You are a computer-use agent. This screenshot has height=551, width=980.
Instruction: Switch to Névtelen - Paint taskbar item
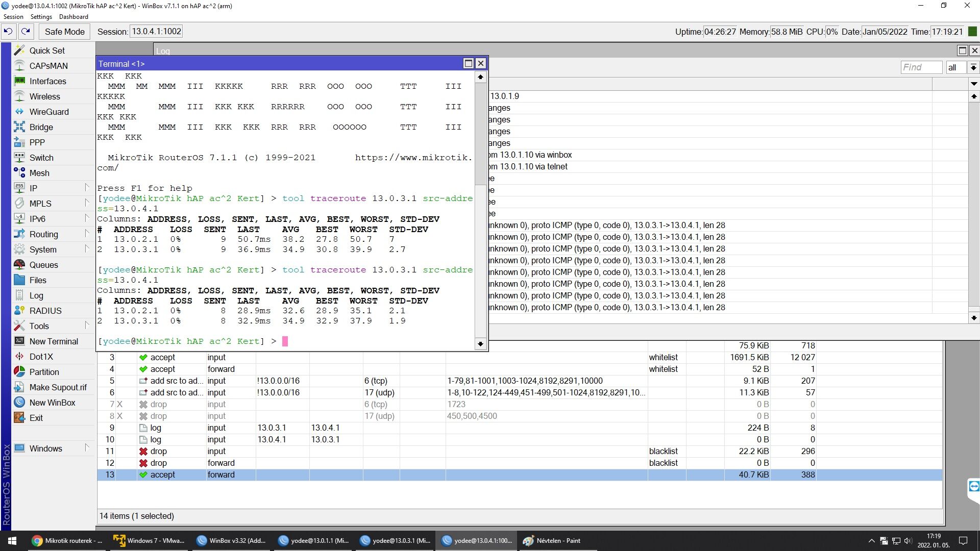click(x=557, y=541)
